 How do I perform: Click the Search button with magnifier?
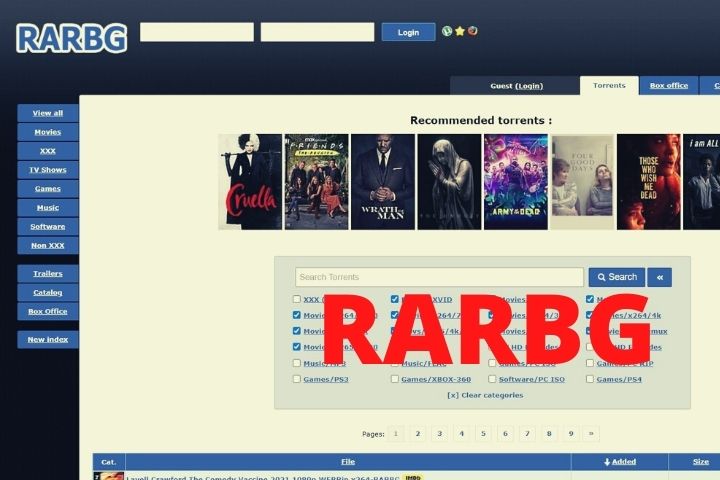(x=617, y=277)
